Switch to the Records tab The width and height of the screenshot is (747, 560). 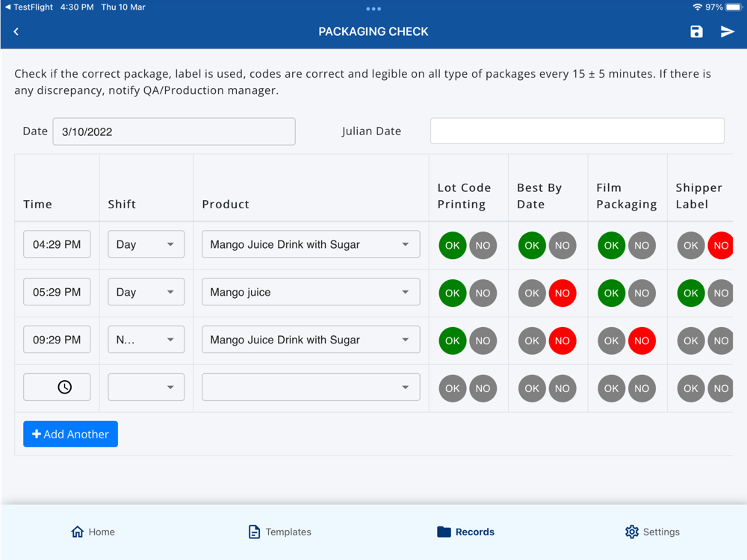[x=465, y=532]
